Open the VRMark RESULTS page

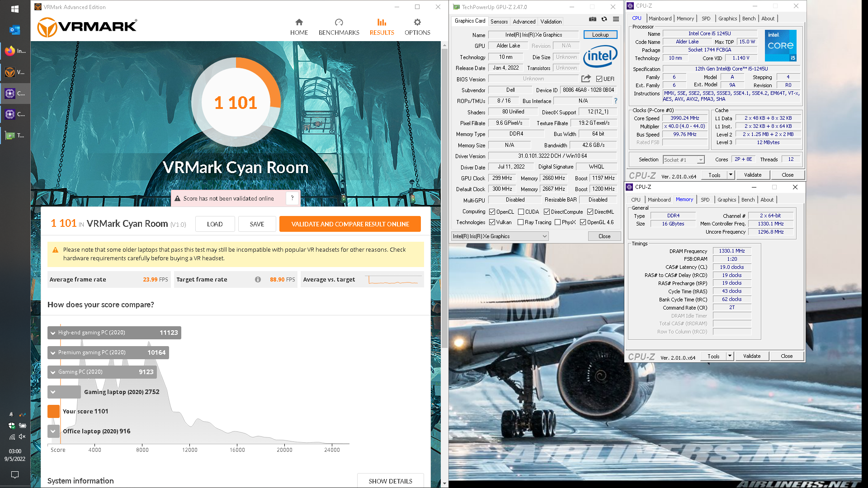(382, 27)
